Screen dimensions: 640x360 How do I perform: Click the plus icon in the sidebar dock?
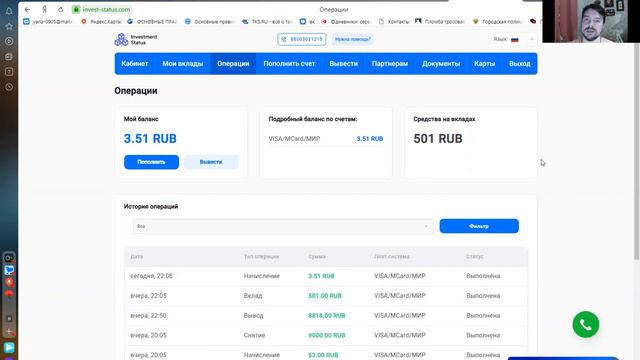point(9,331)
